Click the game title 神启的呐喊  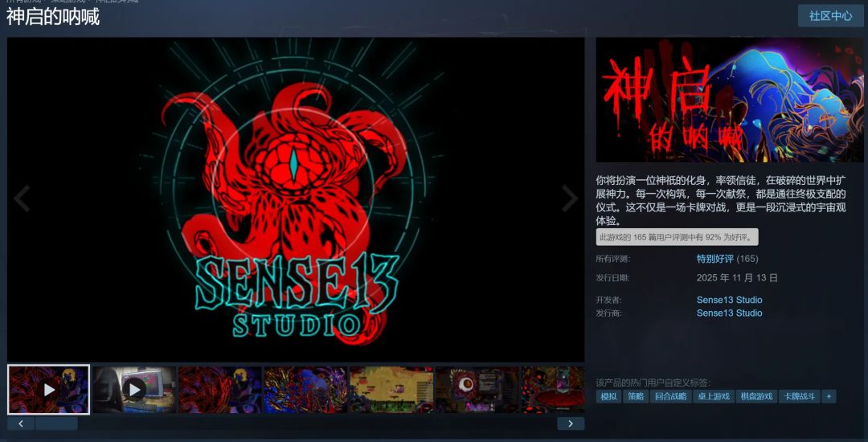(x=52, y=17)
